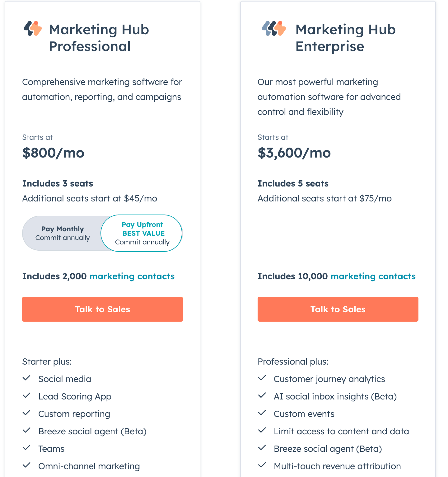Open marketing contacts link in Professional card

(x=132, y=276)
